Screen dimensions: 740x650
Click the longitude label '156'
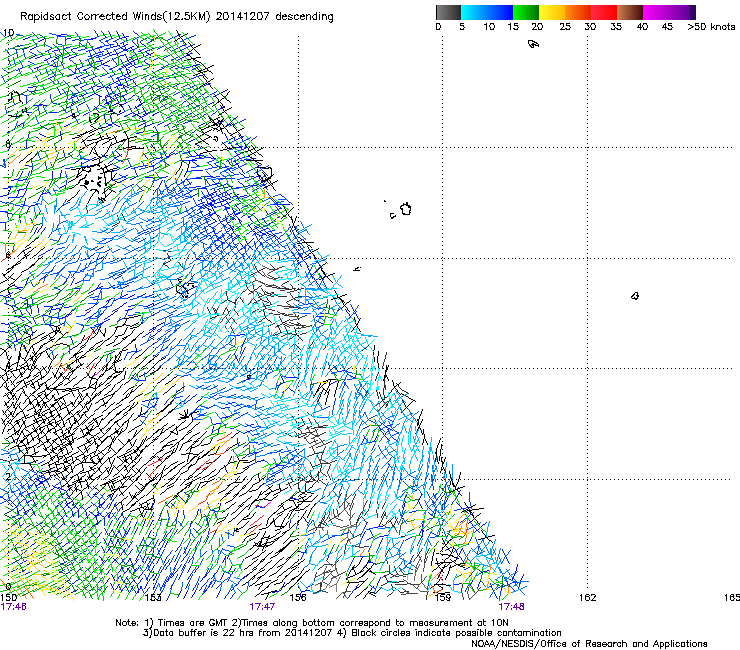[x=298, y=598]
